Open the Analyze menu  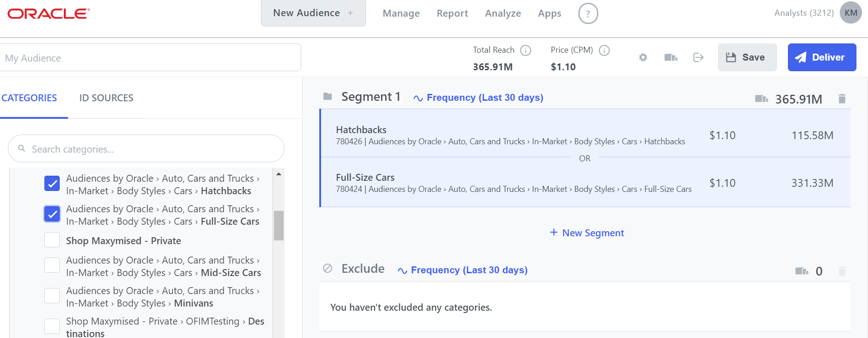click(x=503, y=13)
